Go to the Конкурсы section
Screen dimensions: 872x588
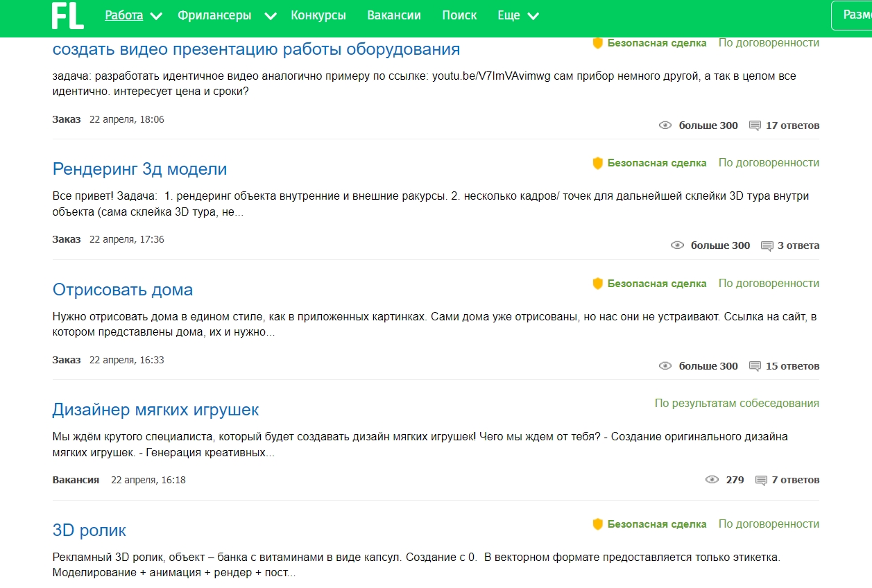click(x=318, y=15)
